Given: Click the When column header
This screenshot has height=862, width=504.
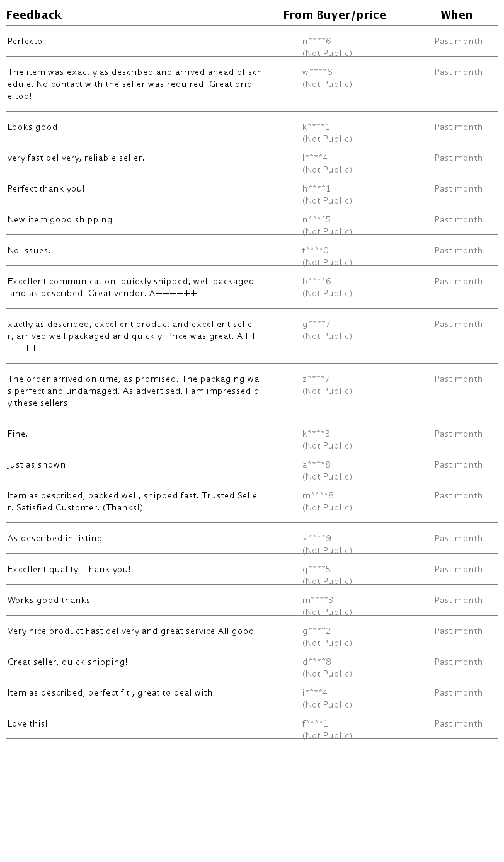Looking at the screenshot, I should point(456,15).
